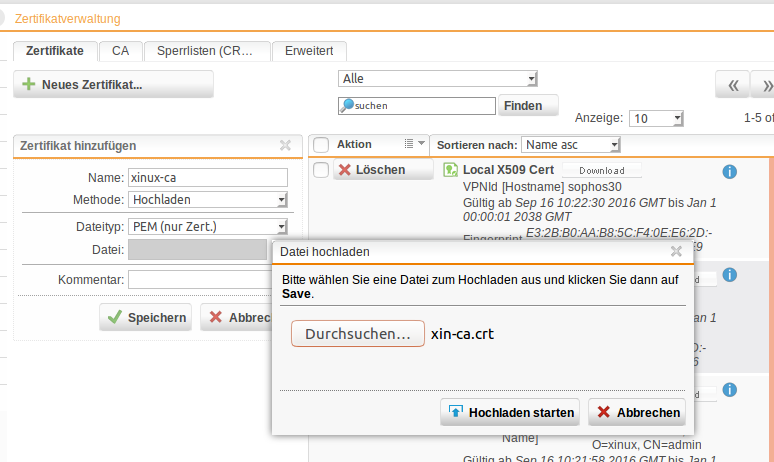Open the Methode dropdown
774x462 pixels.
(x=208, y=199)
